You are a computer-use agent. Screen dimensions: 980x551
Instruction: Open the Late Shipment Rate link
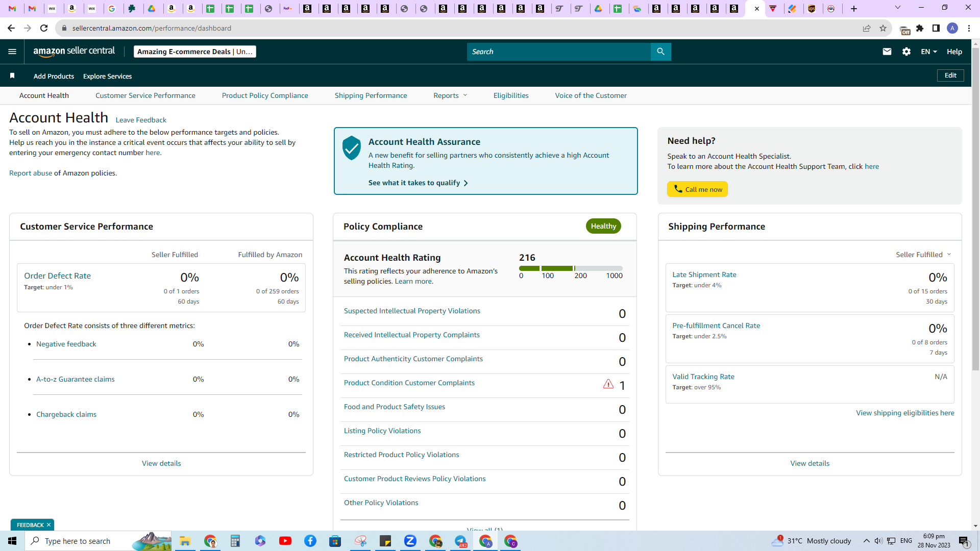(x=704, y=274)
